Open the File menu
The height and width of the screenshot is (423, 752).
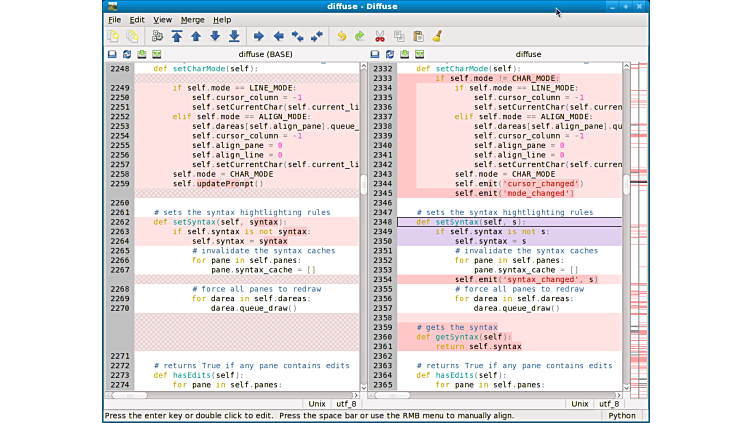coord(114,19)
